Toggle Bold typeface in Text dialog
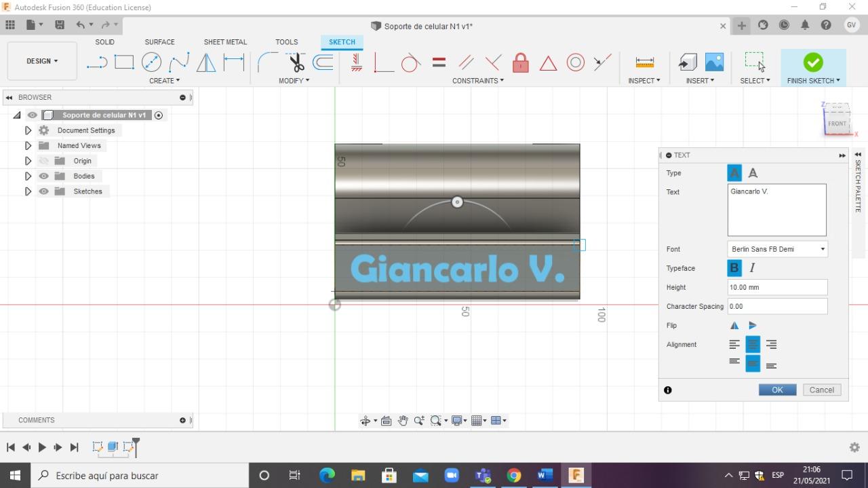Viewport: 868px width, 488px height. (734, 268)
